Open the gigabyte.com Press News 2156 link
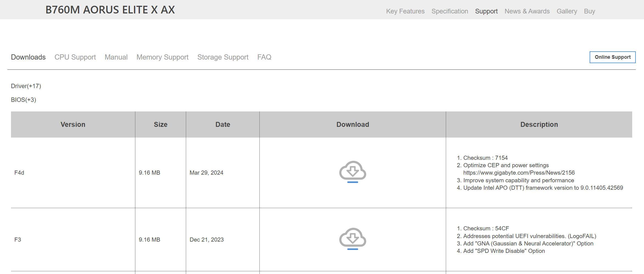Screen dimensions: 644x274 tap(519, 173)
